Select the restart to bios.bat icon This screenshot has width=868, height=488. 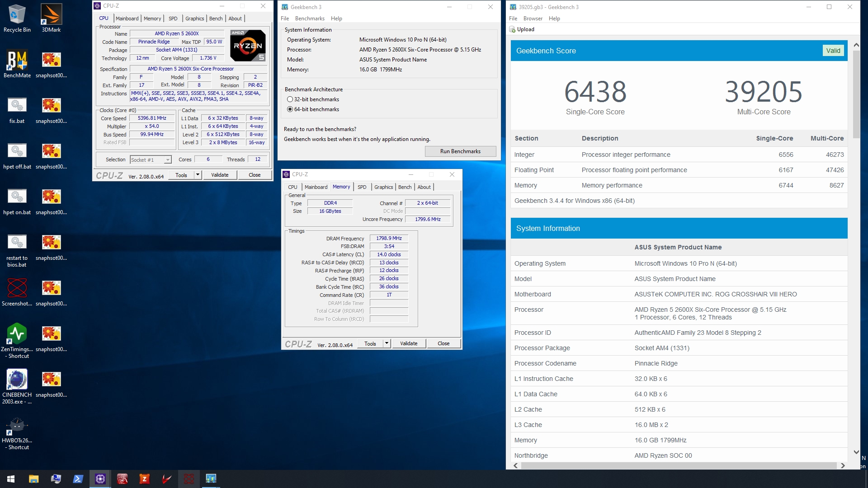pyautogui.click(x=17, y=250)
